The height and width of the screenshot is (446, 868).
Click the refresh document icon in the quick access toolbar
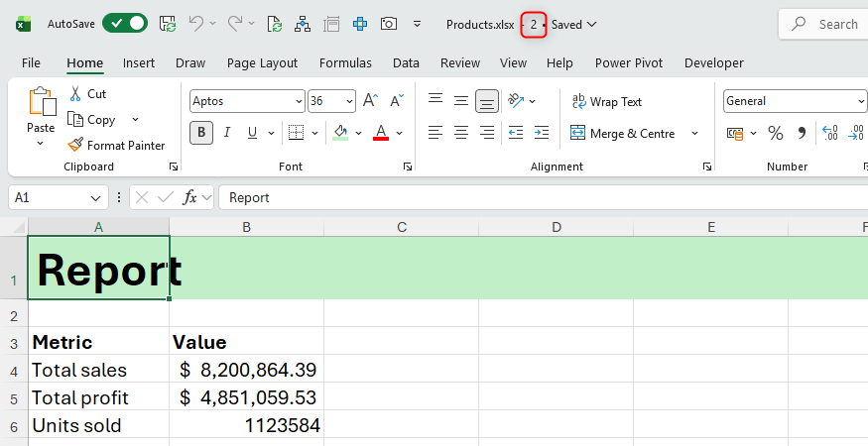pyautogui.click(x=275, y=24)
